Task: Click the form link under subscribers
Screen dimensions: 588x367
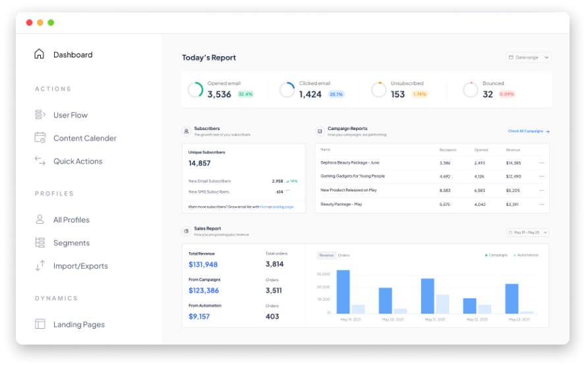Action: (263, 207)
